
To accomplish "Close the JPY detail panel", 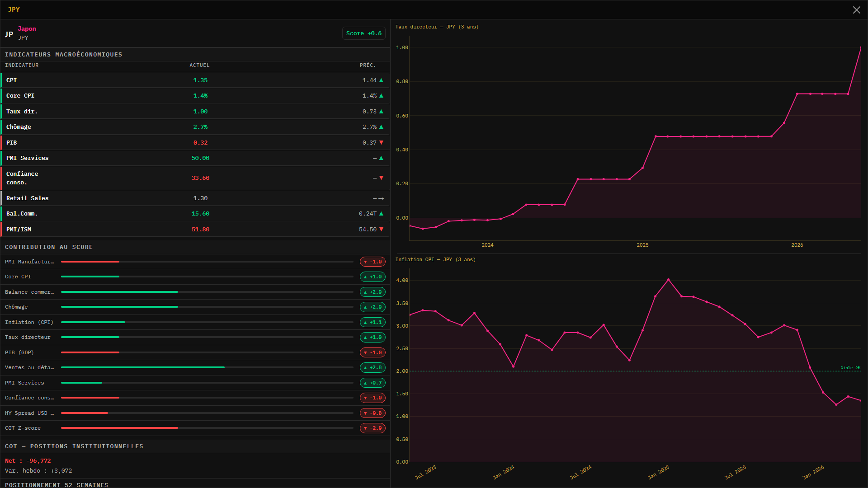I will click(856, 10).
